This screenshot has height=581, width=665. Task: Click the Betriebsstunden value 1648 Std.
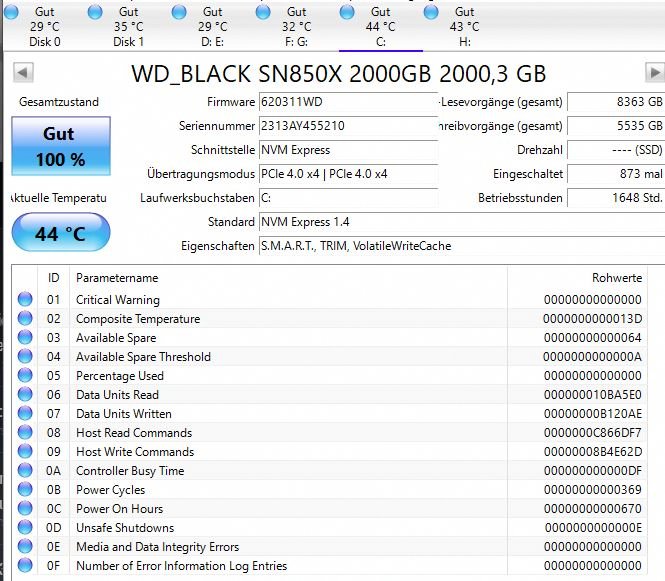[x=616, y=198]
